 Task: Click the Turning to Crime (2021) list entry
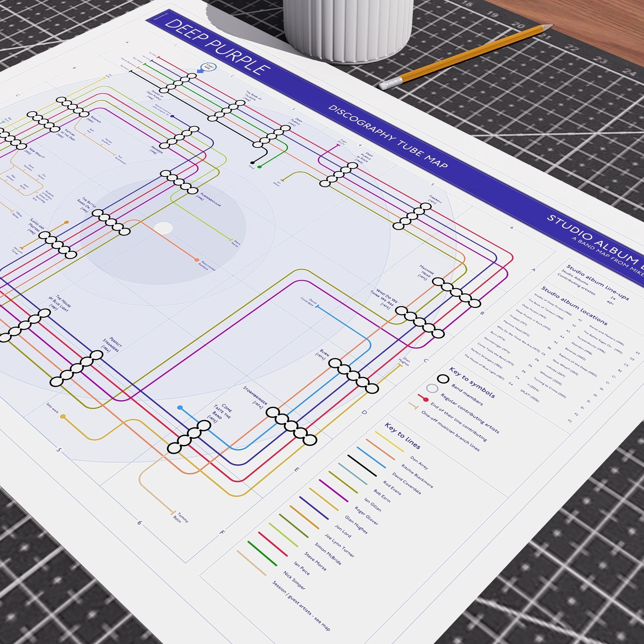click(x=550, y=388)
